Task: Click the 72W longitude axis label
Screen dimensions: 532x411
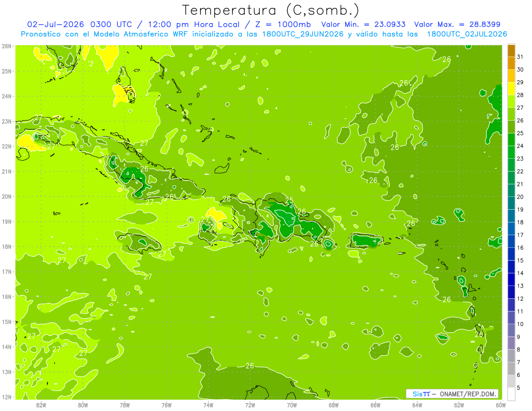Action: click(x=250, y=405)
